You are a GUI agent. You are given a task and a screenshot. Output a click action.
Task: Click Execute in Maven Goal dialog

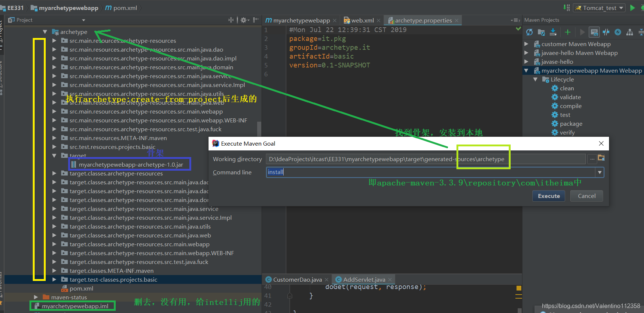click(x=549, y=196)
